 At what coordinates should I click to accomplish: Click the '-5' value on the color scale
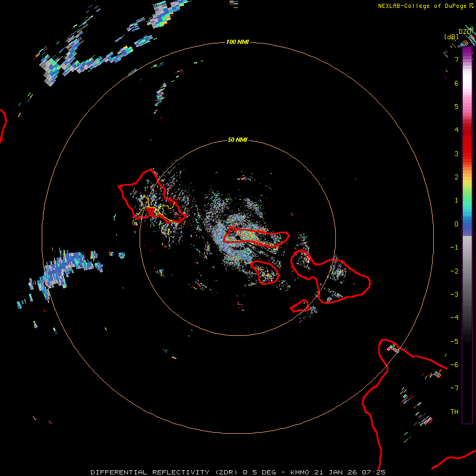coord(454,342)
